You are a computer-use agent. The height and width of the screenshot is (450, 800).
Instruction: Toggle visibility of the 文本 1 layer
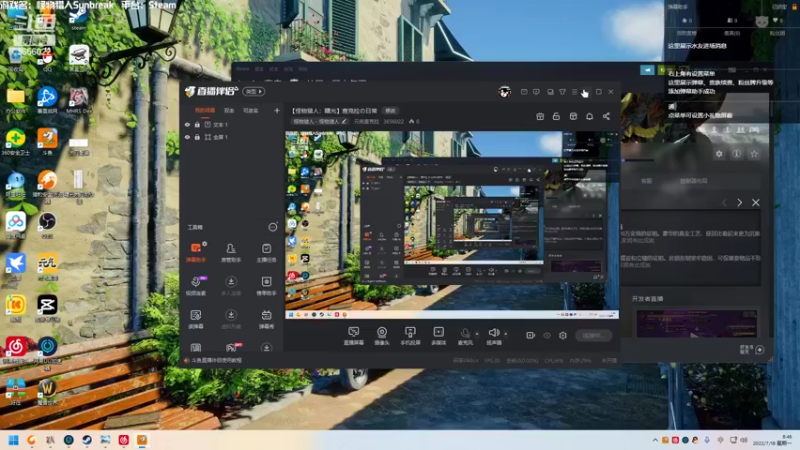tap(187, 124)
